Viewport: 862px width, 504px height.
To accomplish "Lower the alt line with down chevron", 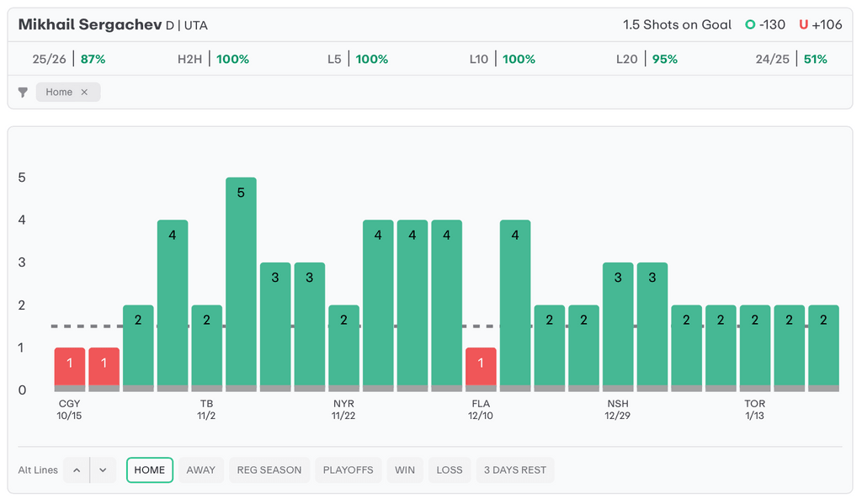I will pos(103,470).
